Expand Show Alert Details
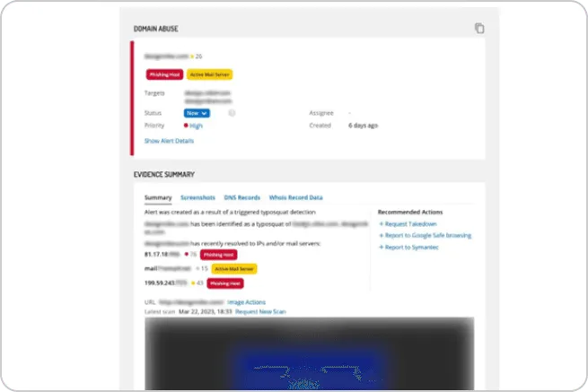 pyautogui.click(x=169, y=141)
